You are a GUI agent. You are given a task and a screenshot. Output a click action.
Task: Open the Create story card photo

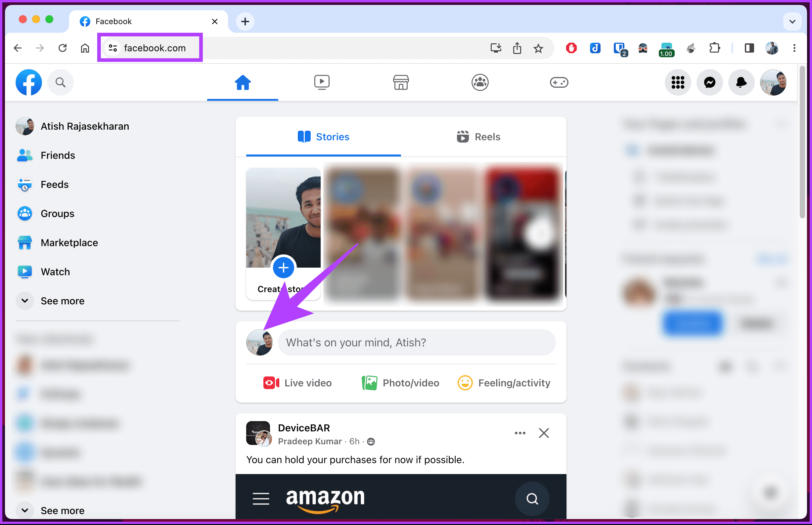283,217
